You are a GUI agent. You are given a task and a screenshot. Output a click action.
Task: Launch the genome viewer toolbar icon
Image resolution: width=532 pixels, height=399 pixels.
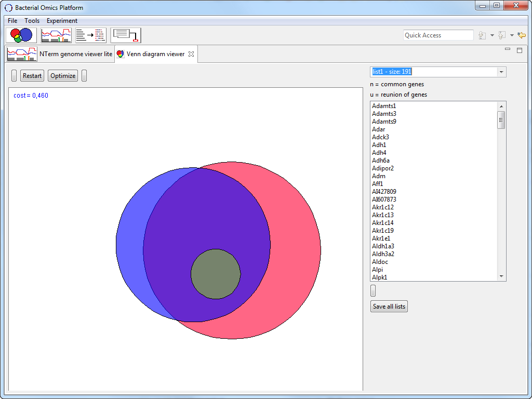(x=56, y=35)
